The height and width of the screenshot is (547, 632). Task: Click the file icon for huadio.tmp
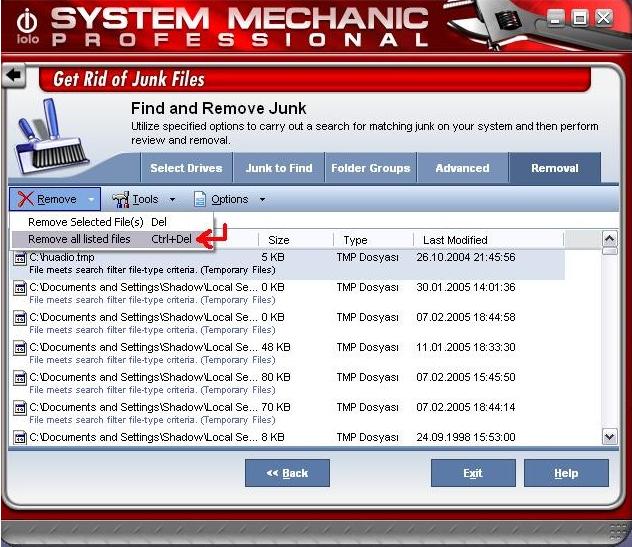(x=19, y=258)
